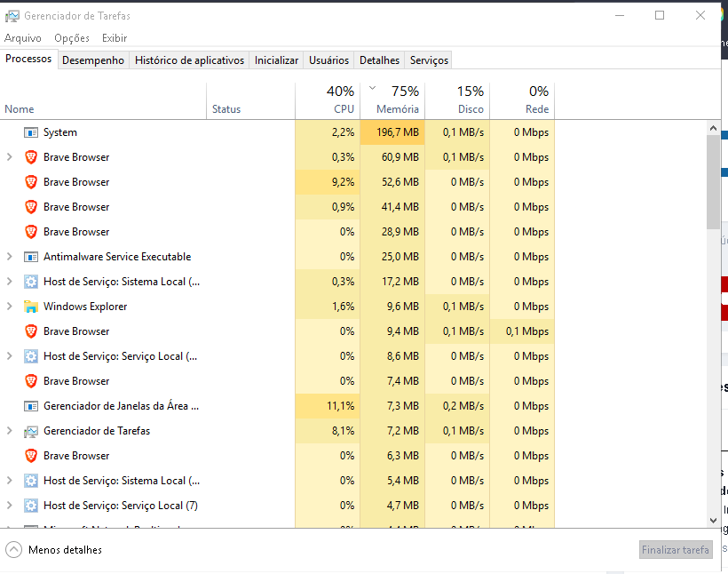
Task: Click the Antimalware Service Executable icon
Action: pos(31,257)
